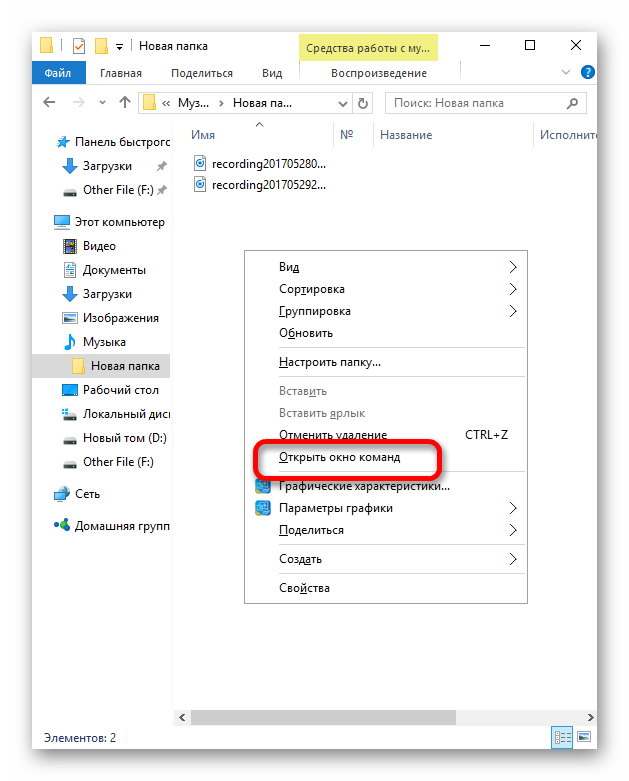
Task: Open Панель быстрого доступа in the sidebar
Action: [x=113, y=142]
